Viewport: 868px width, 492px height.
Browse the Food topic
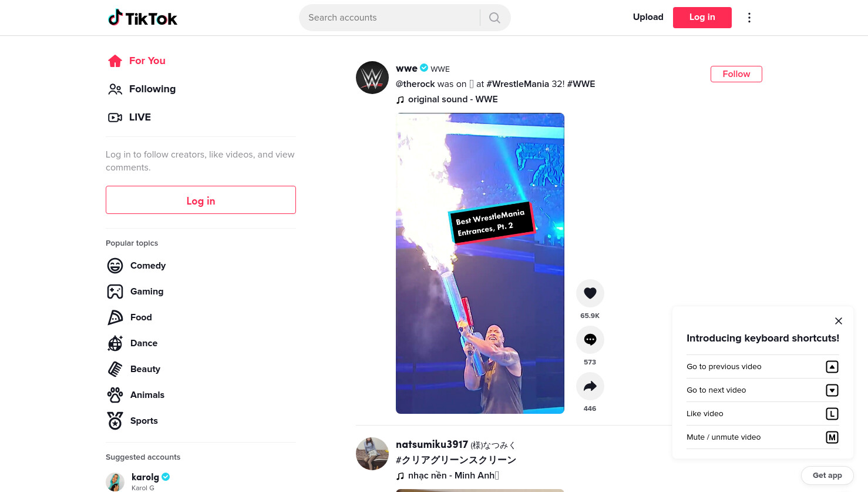pos(130,317)
